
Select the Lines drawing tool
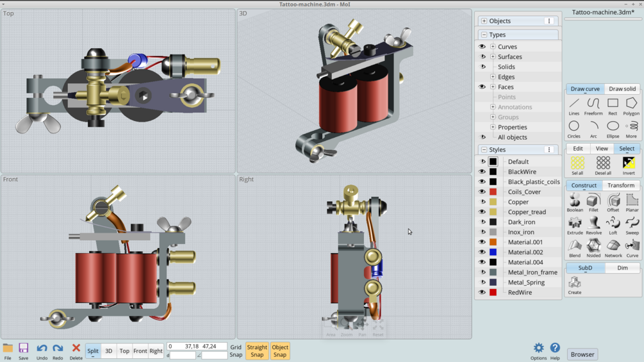point(574,106)
